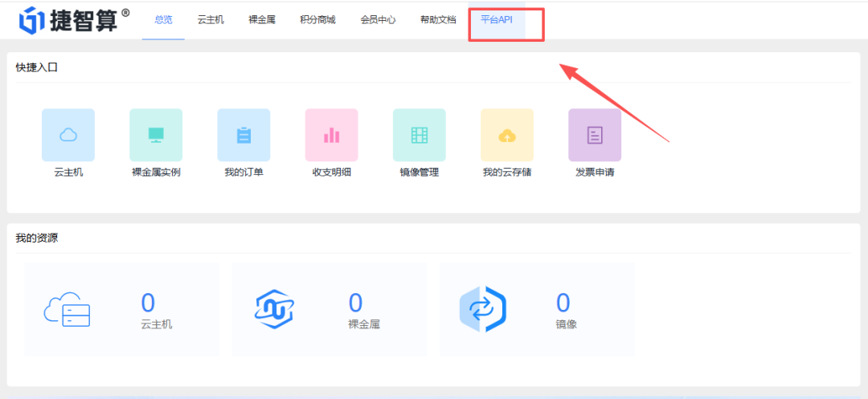Screen dimensions: 868x399
Task: Switch to the 总览 tab
Action: (163, 20)
